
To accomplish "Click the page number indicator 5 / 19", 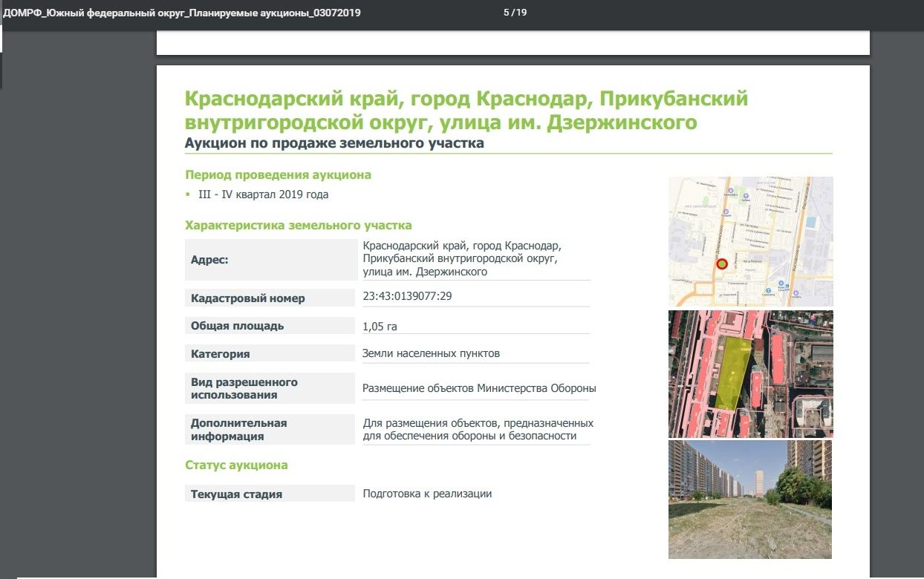I will pyautogui.click(x=515, y=13).
